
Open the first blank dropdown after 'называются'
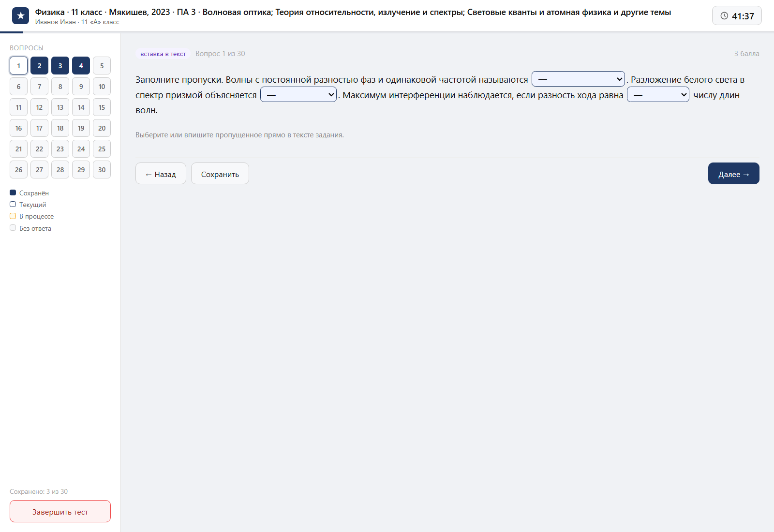[578, 79]
